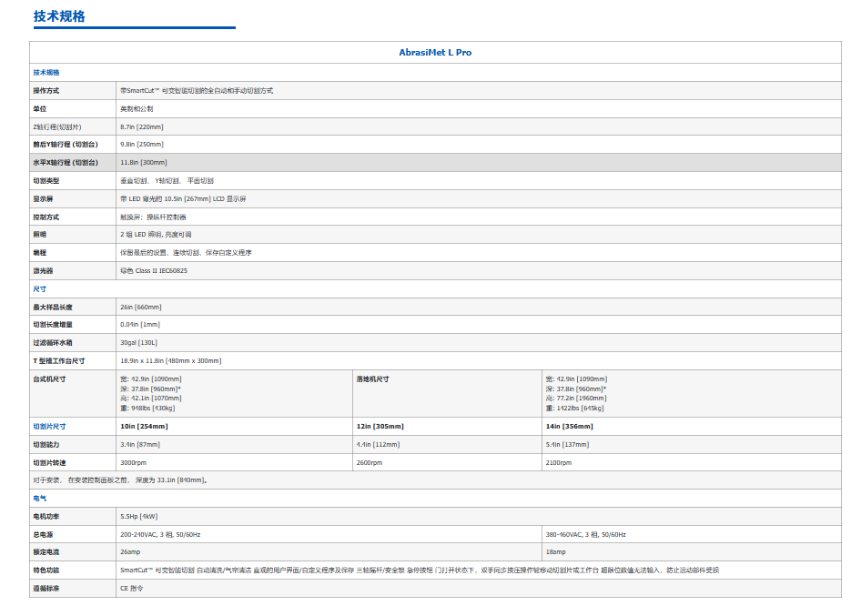851x616 pixels.
Task: Select the value 0.04in [1mm]
Action: point(140,325)
